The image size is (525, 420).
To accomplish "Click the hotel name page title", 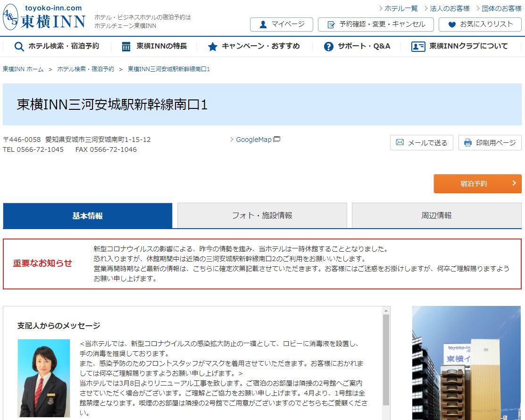I will 112,105.
